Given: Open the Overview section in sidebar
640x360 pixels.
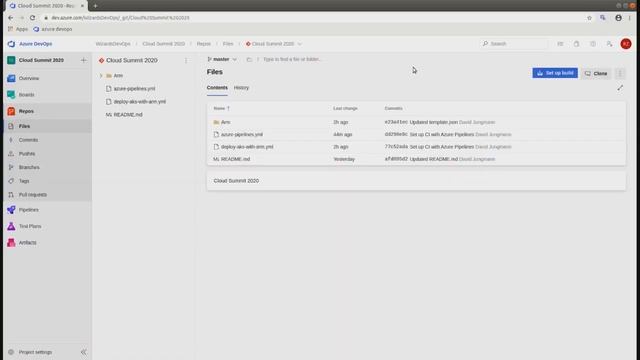Looking at the screenshot, I should point(29,78).
